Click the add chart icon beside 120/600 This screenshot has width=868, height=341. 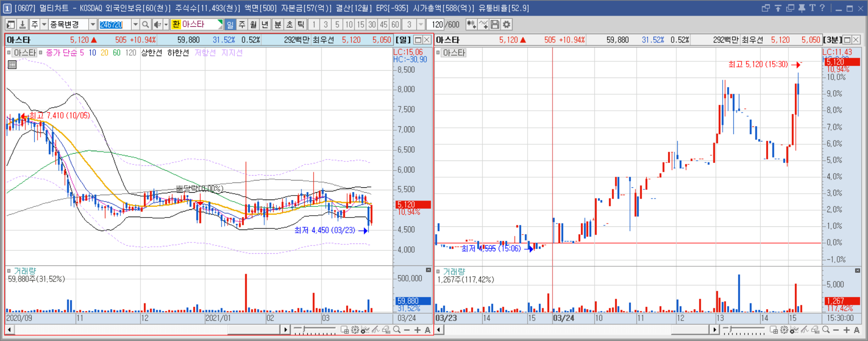pos(472,24)
